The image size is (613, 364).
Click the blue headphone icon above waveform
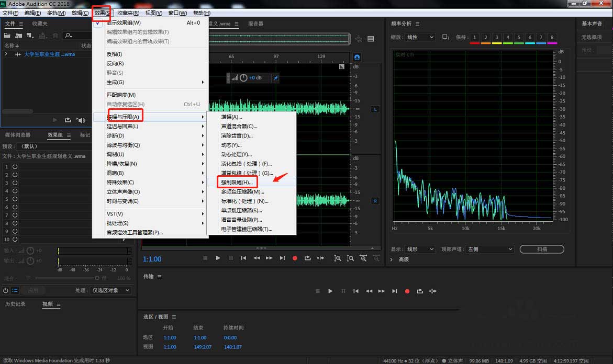(x=357, y=56)
